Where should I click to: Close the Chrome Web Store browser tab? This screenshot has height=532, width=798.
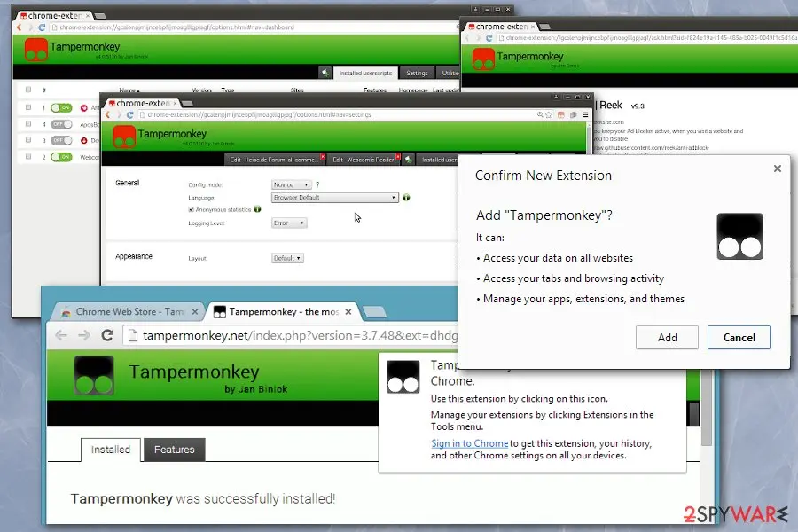click(194, 311)
